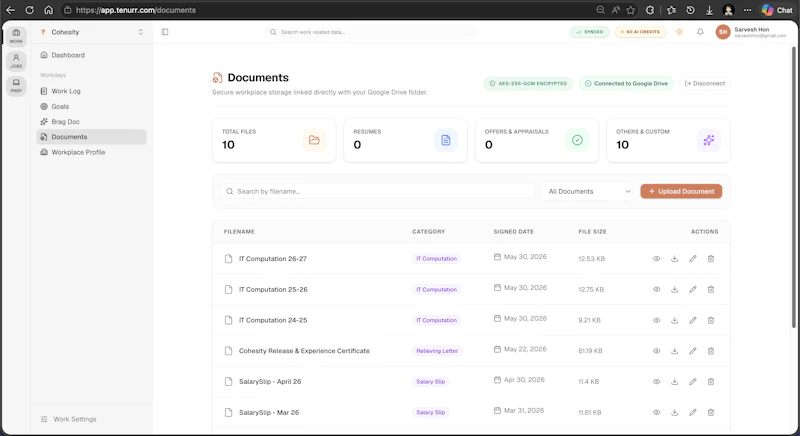Click the Upload Document button
Screen dimensions: 800x436
pyautogui.click(x=681, y=191)
